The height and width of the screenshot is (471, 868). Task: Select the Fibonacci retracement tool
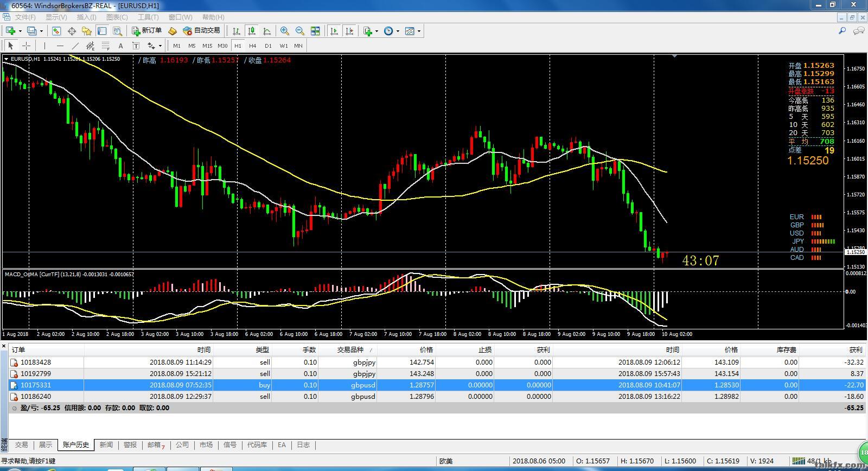point(105,46)
